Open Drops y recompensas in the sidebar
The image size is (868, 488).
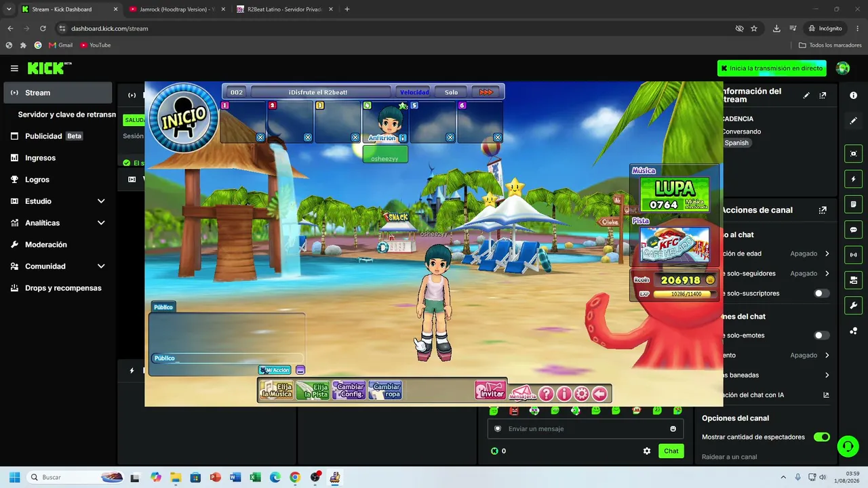(x=58, y=288)
